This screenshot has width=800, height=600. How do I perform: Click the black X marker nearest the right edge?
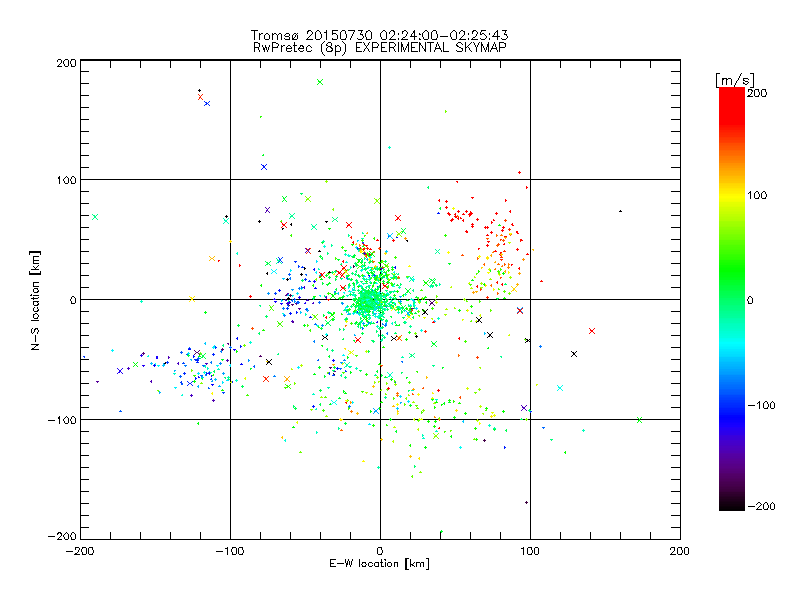[574, 354]
